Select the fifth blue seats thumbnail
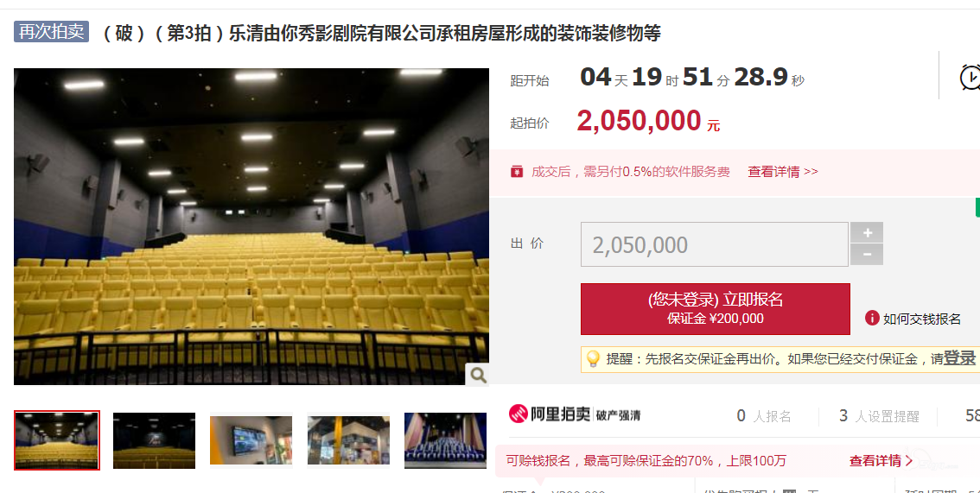 tap(446, 440)
